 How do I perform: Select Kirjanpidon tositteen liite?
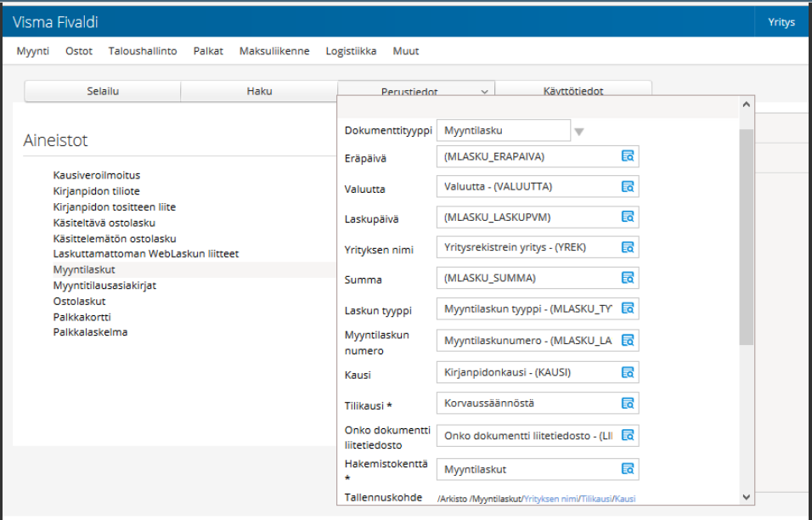(115, 206)
